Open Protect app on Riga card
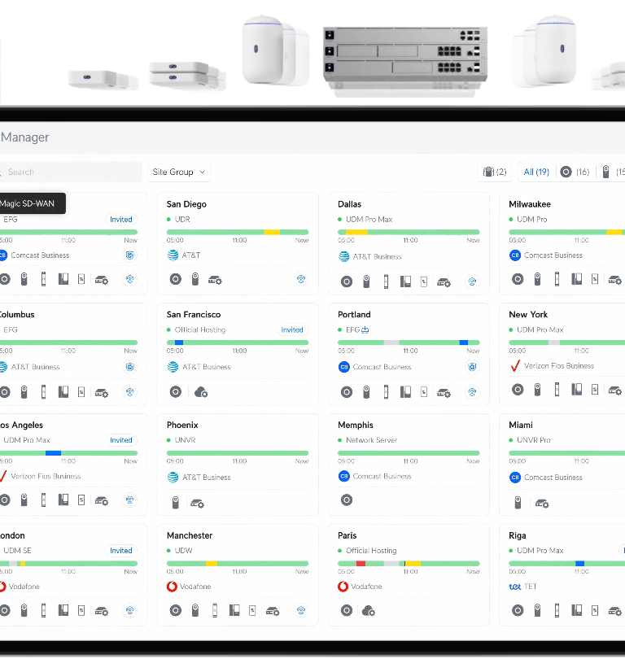The image size is (625, 672). coord(537,610)
